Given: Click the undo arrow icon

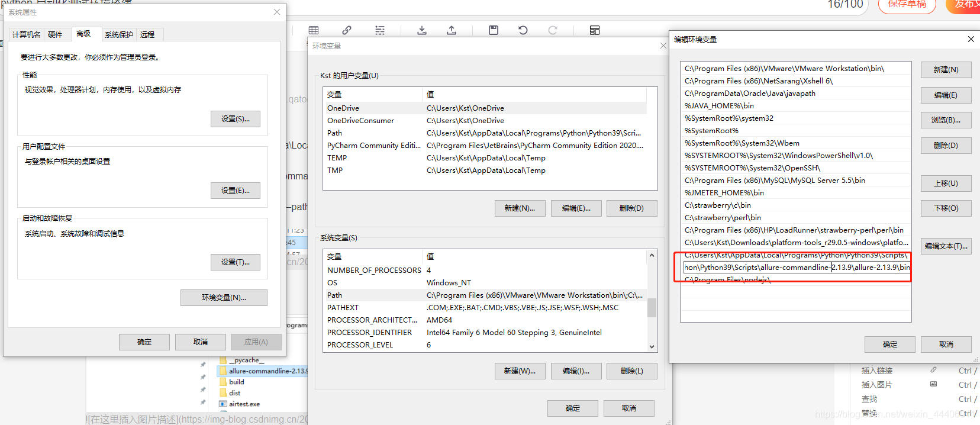Looking at the screenshot, I should 523,30.
